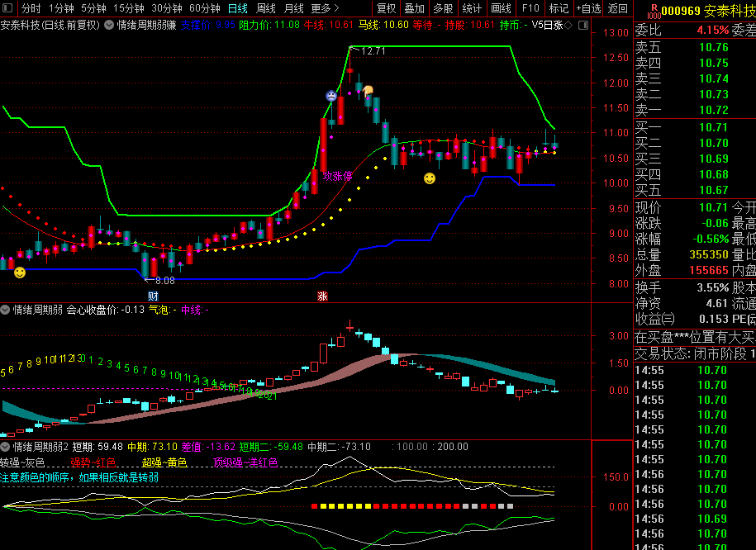Screen dimensions: 756x550
Task: Switch to the 60分钟 timeframe tab
Action: [204, 8]
